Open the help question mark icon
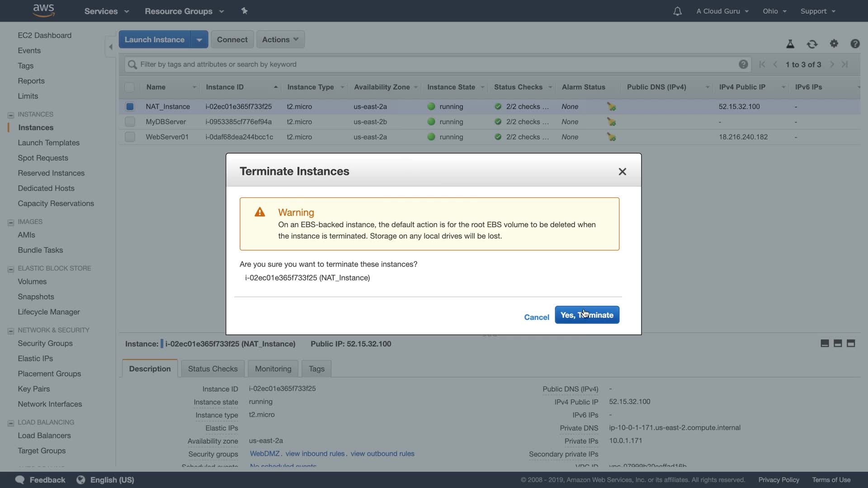Image resolution: width=868 pixels, height=488 pixels. pyautogui.click(x=854, y=44)
